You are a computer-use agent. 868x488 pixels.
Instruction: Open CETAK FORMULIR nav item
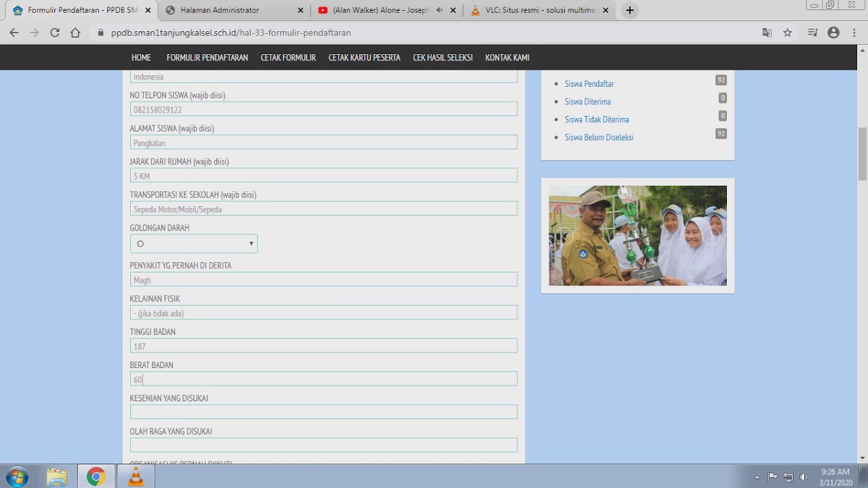click(288, 58)
